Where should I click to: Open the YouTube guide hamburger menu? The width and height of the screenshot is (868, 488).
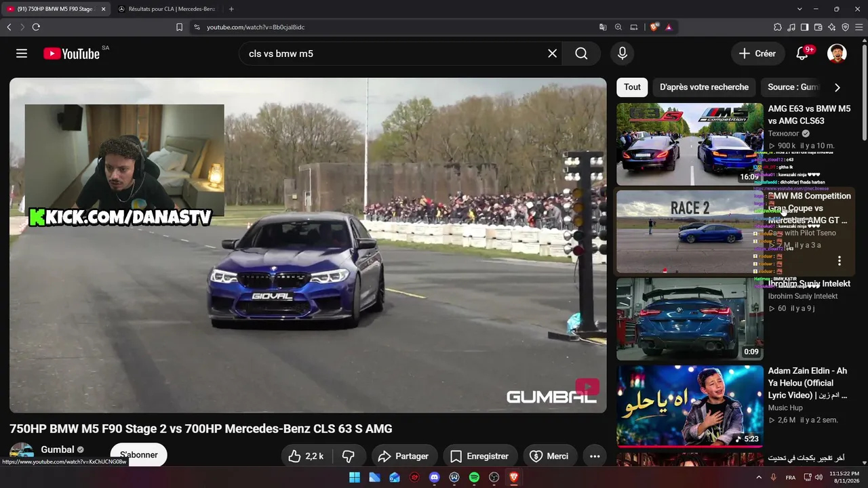point(22,54)
